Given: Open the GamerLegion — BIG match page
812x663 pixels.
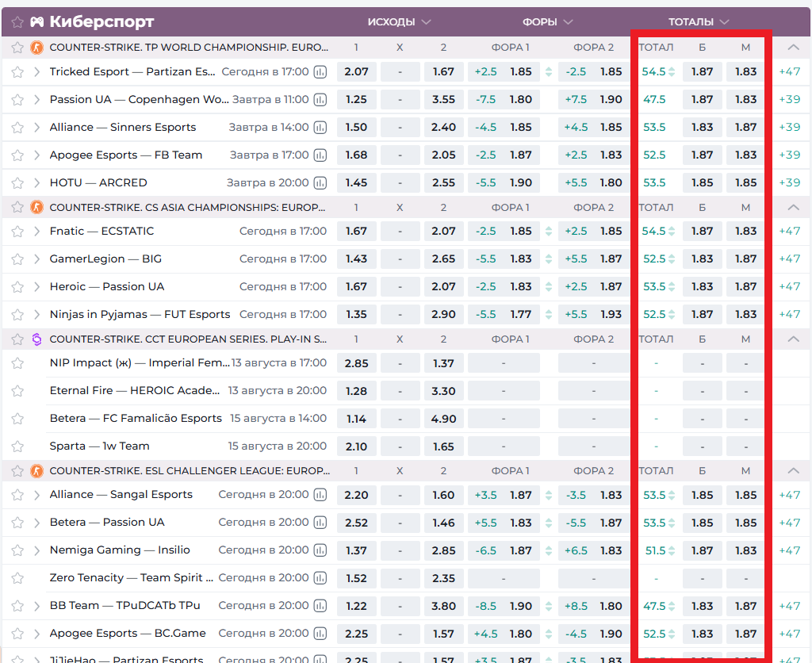Looking at the screenshot, I should coord(105,259).
